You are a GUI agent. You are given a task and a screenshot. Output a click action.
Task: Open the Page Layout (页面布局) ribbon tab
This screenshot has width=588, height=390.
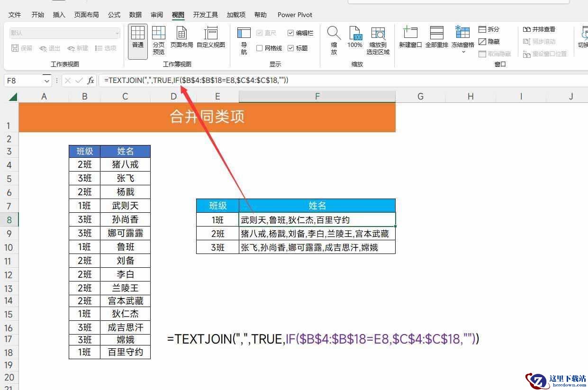click(x=87, y=15)
